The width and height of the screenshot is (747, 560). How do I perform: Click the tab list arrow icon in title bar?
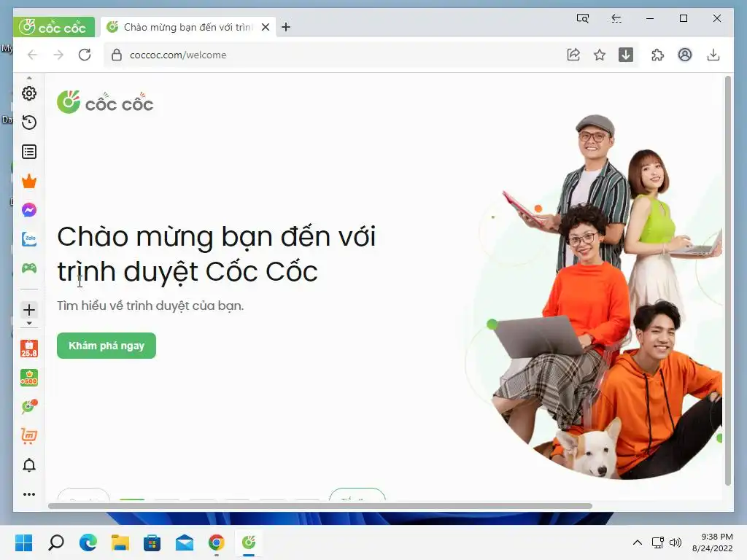coord(616,18)
